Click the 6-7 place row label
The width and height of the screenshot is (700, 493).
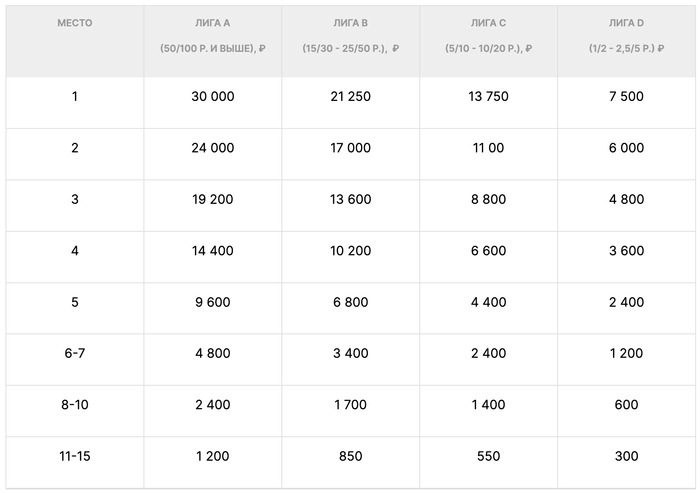[75, 354]
